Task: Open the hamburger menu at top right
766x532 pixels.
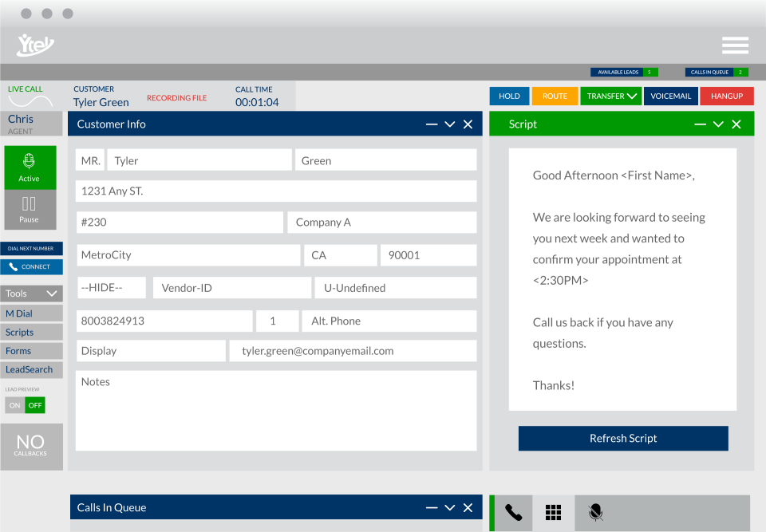Action: (x=734, y=45)
